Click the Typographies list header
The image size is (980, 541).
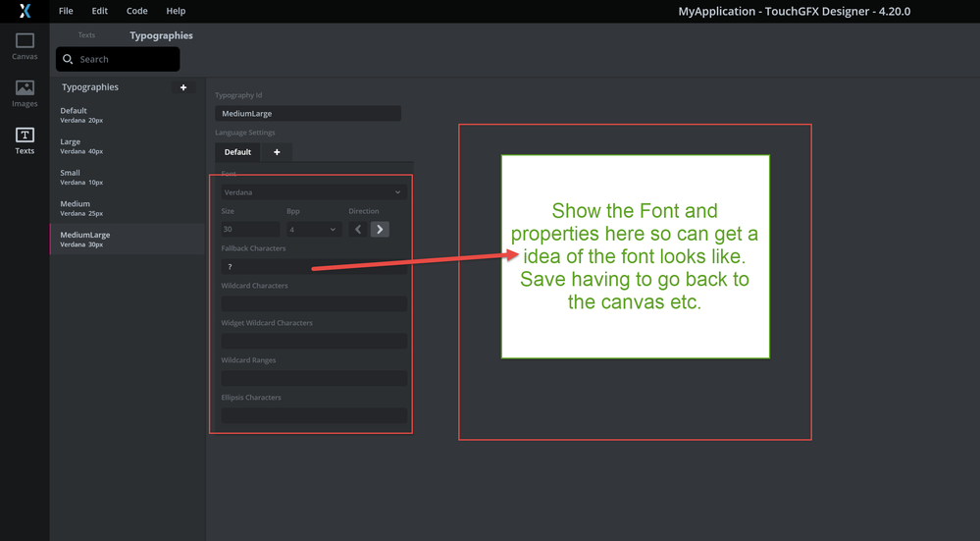pos(90,87)
